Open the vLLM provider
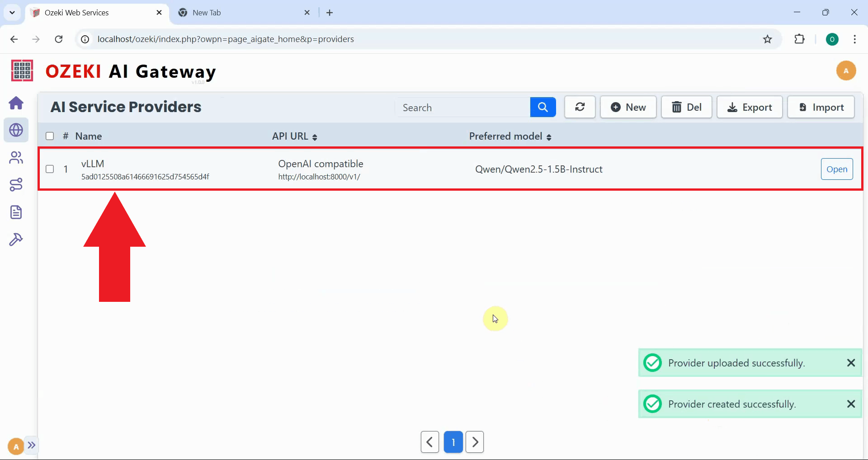 (837, 169)
